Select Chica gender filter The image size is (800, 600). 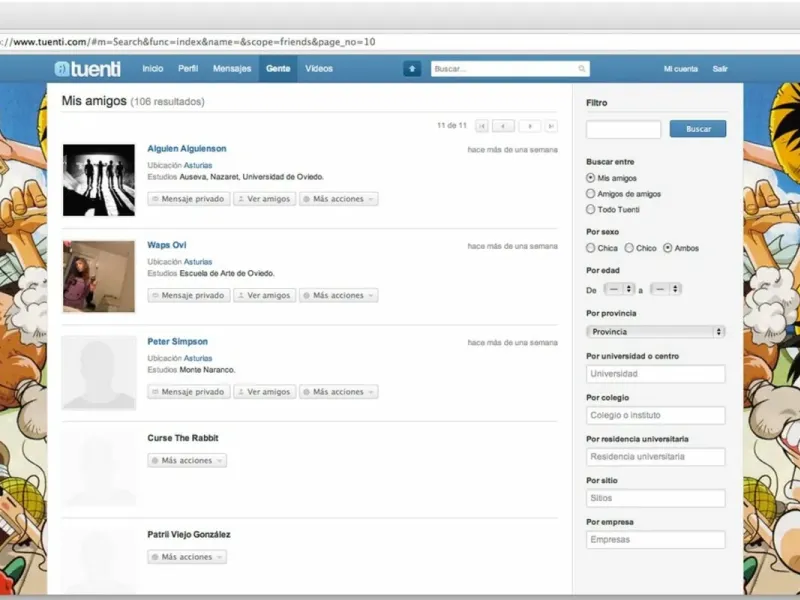pos(590,248)
